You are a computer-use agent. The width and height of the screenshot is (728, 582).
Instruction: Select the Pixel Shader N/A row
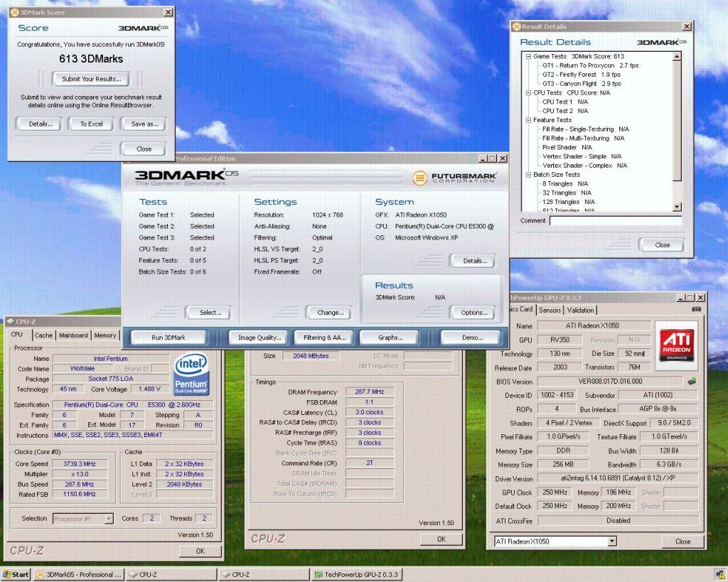567,147
